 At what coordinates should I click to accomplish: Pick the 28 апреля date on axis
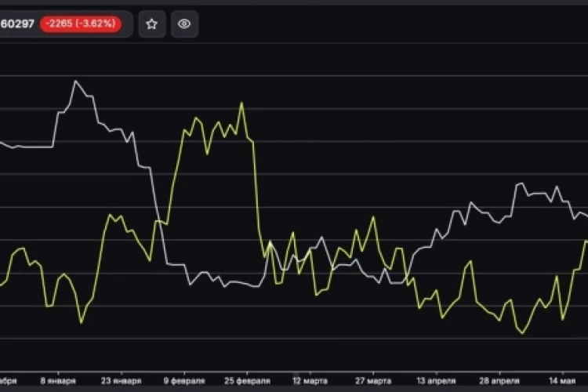(x=499, y=381)
